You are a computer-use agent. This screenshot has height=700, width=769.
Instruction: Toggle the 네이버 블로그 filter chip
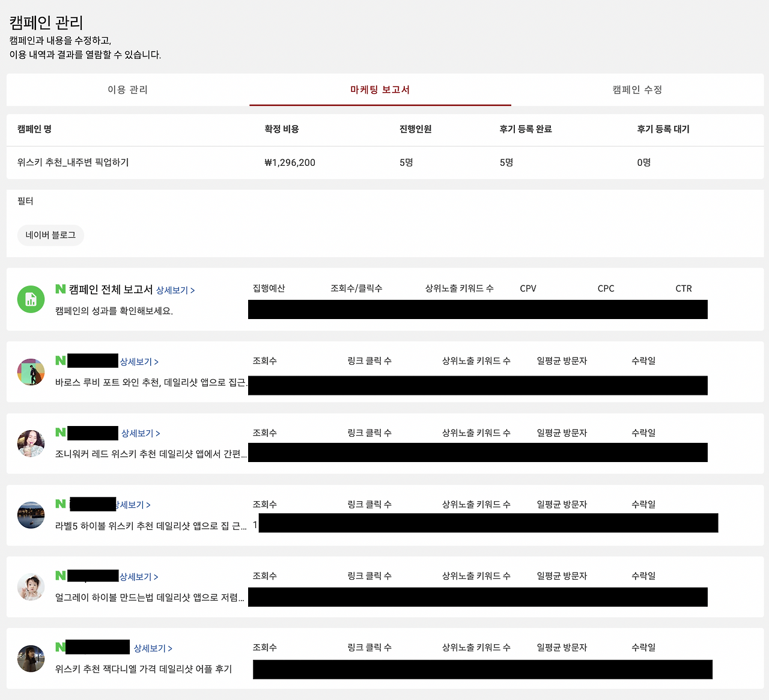(50, 235)
